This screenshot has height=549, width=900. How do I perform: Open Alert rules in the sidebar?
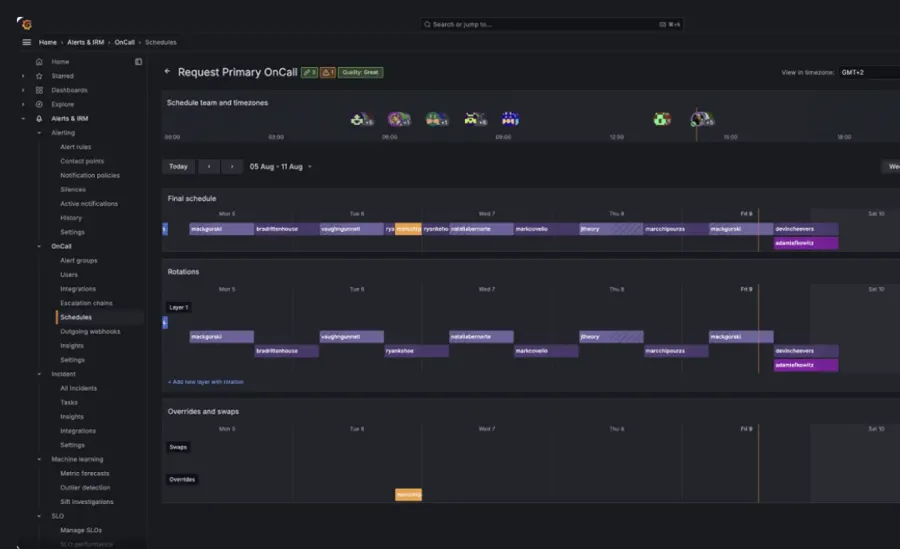[x=75, y=147]
